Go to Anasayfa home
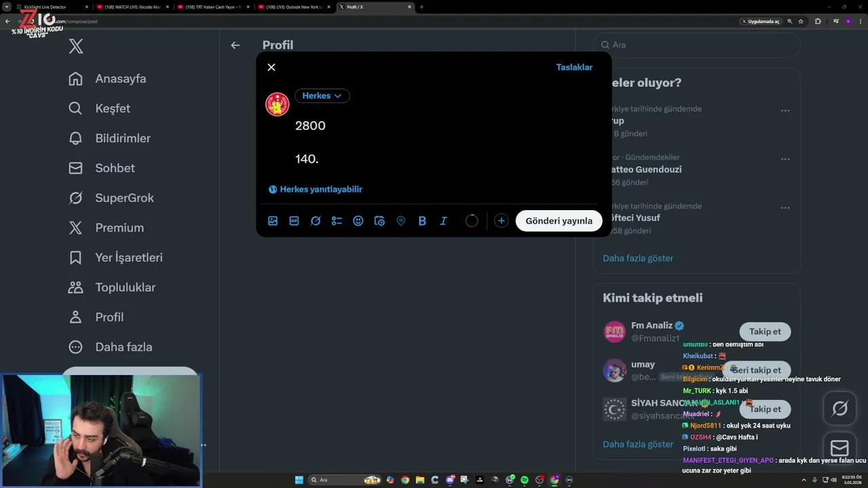Image resolution: width=868 pixels, height=488 pixels. (x=108, y=79)
